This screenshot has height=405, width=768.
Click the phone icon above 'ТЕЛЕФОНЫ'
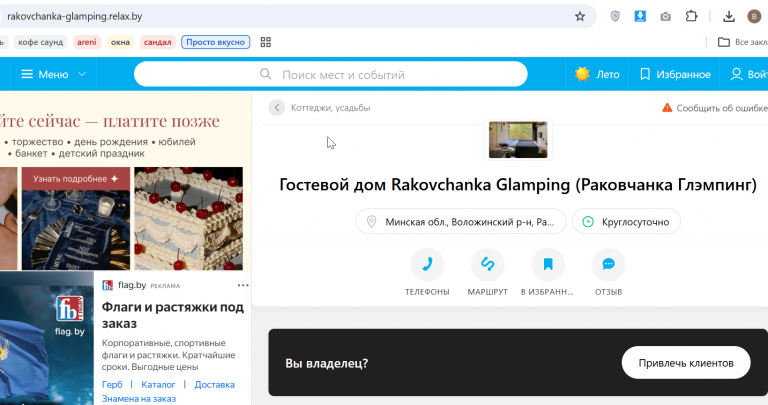tap(427, 264)
